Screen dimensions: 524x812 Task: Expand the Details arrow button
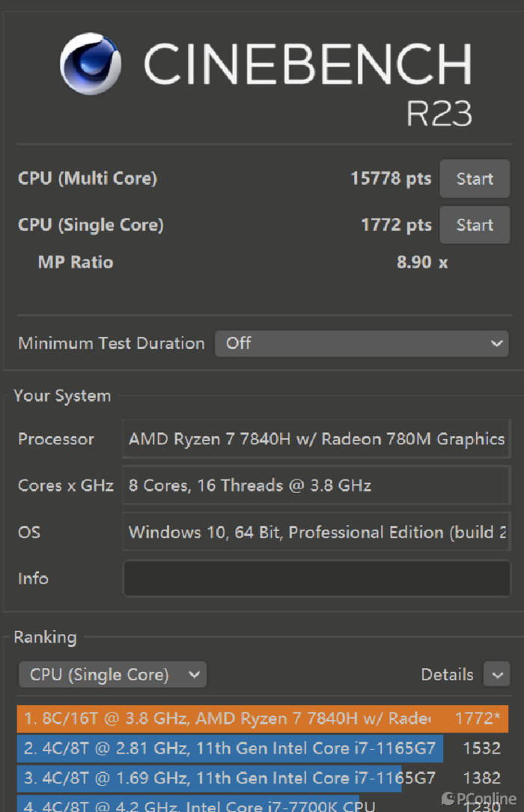(497, 674)
